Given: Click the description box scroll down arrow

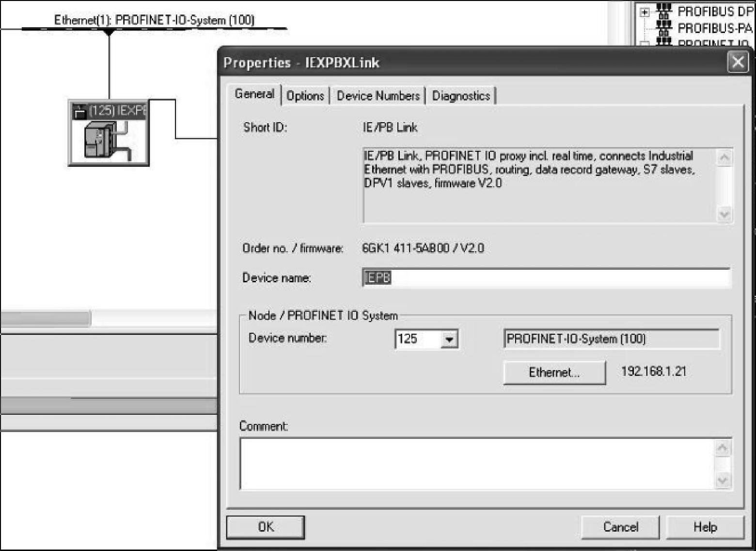Looking at the screenshot, I should pyautogui.click(x=724, y=214).
